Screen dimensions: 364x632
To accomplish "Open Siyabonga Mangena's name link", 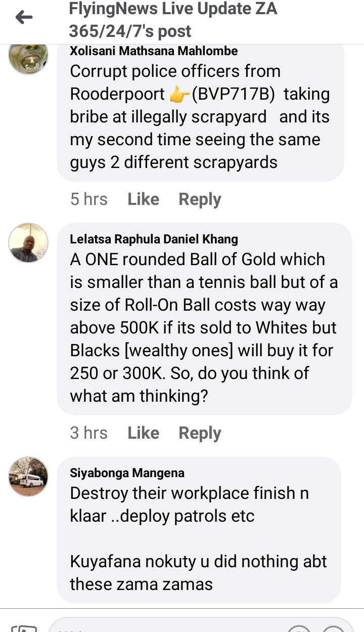I will tap(127, 473).
